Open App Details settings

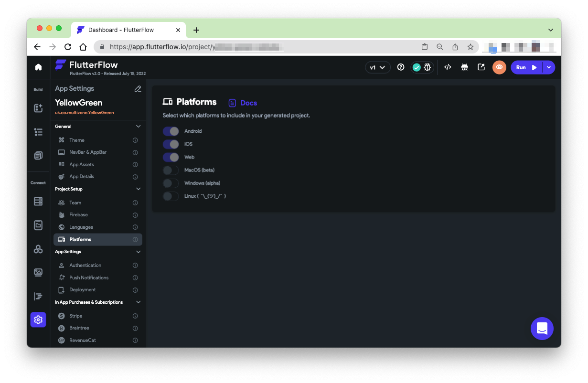[98, 177]
